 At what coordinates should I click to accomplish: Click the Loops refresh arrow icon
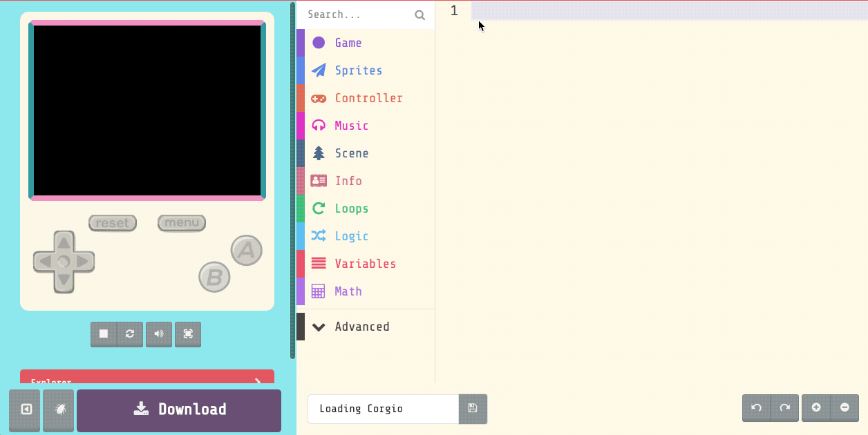point(319,209)
